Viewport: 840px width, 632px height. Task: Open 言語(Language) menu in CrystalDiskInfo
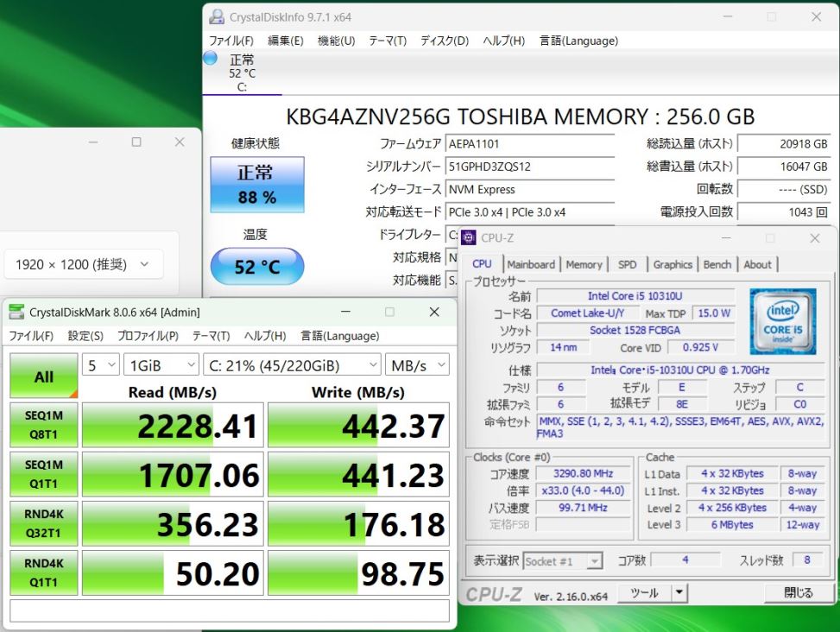pyautogui.click(x=578, y=41)
